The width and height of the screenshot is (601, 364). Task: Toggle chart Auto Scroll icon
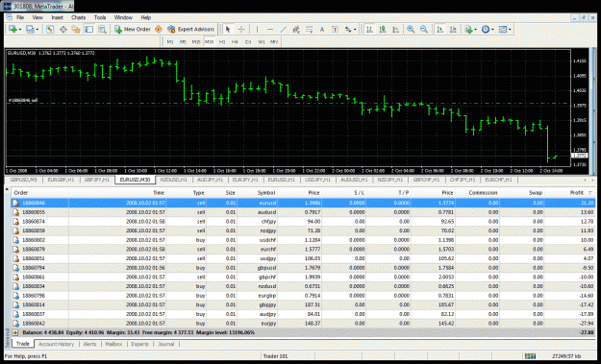pos(440,29)
